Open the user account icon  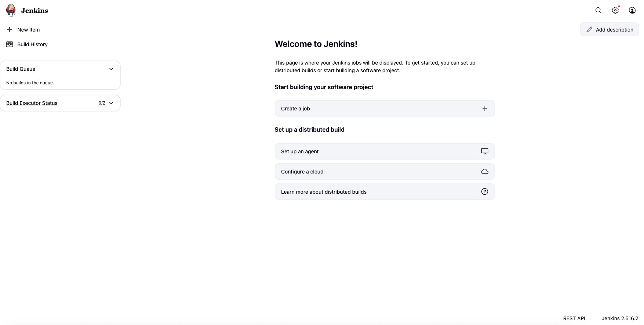pyautogui.click(x=632, y=10)
